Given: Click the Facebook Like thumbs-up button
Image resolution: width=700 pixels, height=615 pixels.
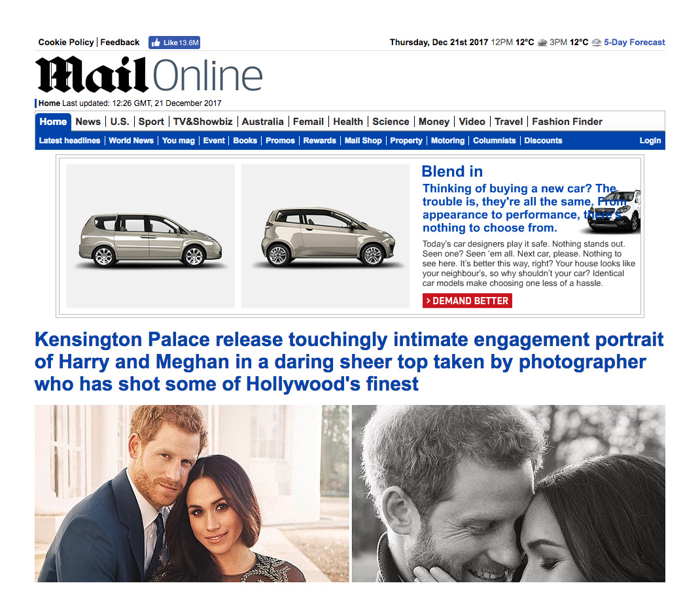Looking at the screenshot, I should pyautogui.click(x=174, y=43).
